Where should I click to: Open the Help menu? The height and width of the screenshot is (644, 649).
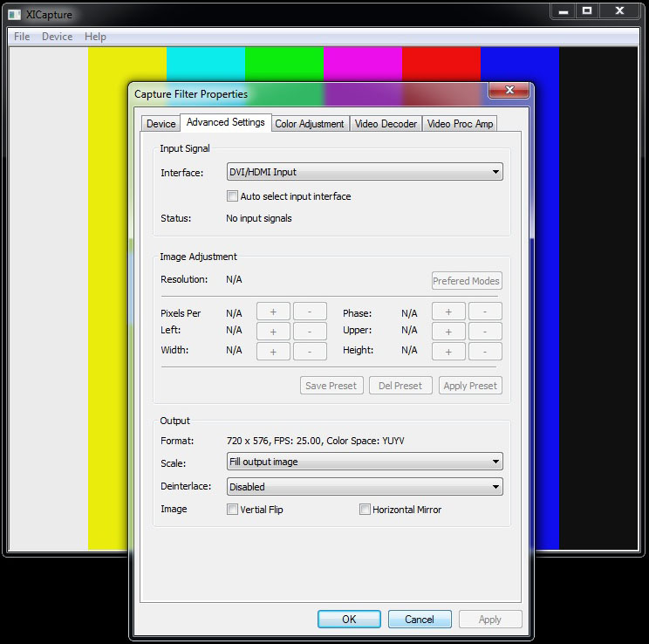click(95, 37)
